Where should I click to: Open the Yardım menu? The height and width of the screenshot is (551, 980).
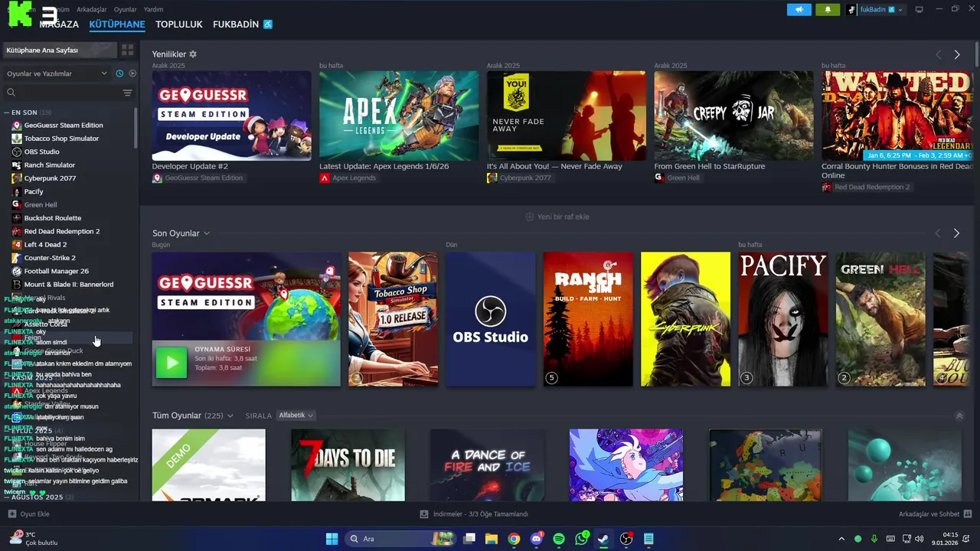[x=154, y=9]
